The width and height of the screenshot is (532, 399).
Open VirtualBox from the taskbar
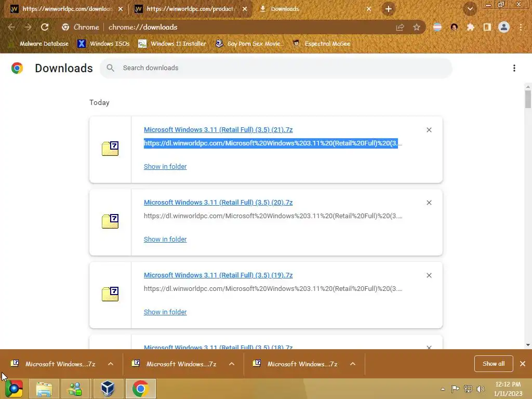[x=108, y=389]
